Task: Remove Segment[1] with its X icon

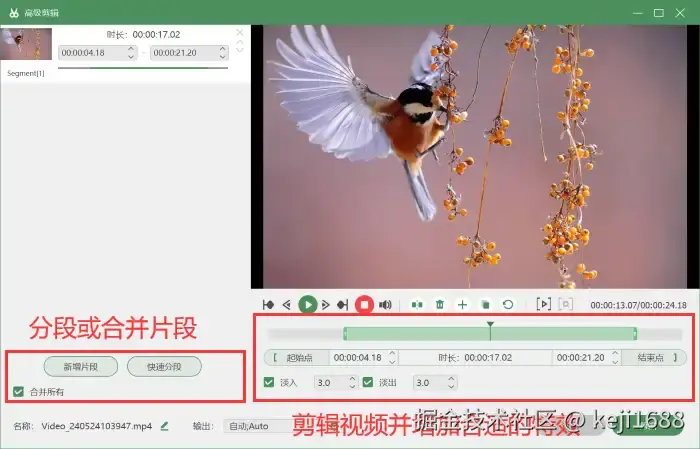Action: (240, 32)
